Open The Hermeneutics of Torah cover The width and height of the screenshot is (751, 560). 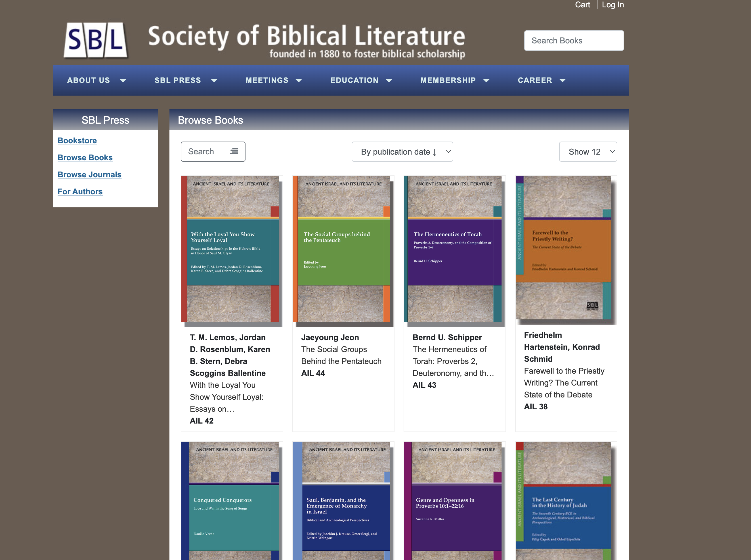[x=455, y=251]
